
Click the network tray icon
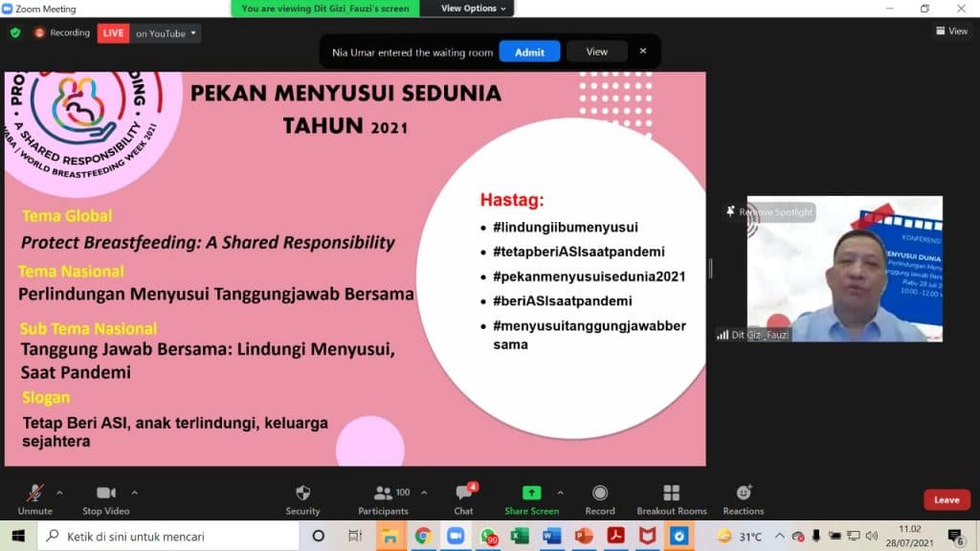pos(853,536)
